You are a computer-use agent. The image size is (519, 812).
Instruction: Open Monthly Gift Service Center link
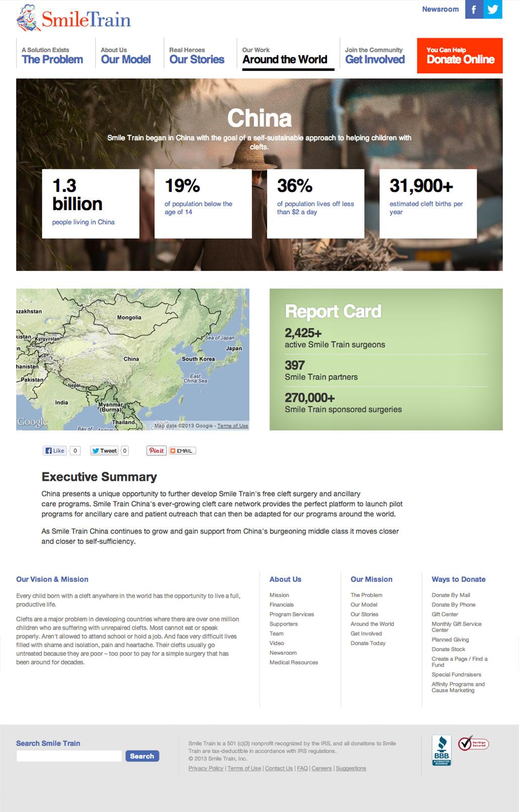pos(456,627)
